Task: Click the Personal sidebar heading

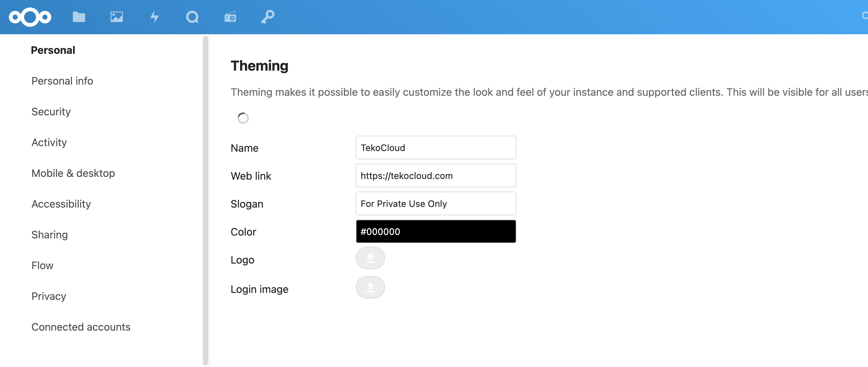Action: [x=53, y=50]
